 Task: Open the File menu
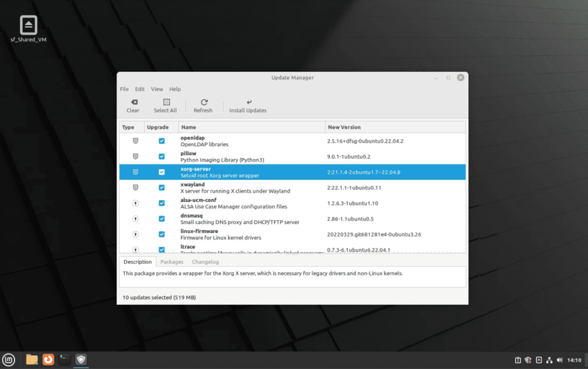coord(124,89)
